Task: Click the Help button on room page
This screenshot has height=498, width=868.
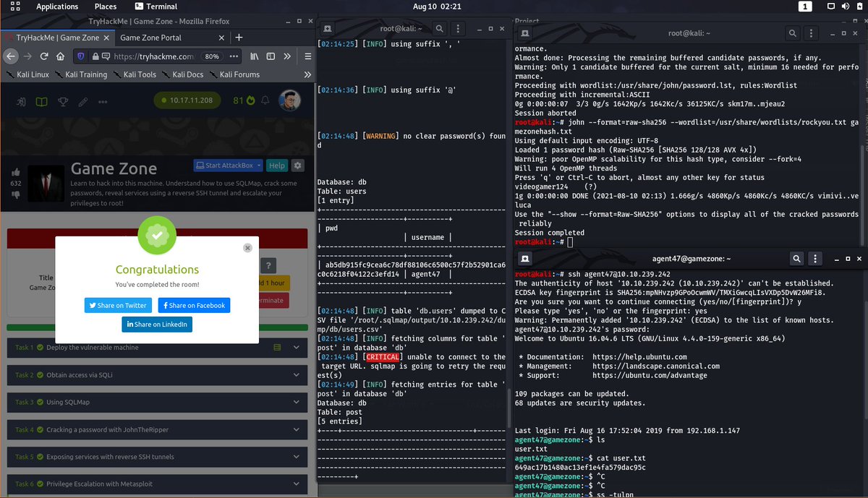Action: [x=276, y=166]
